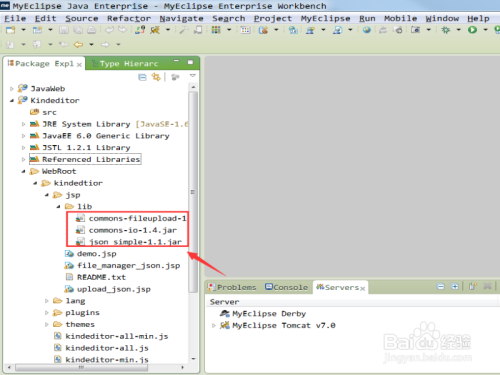500x375 pixels.
Task: Expand the JSTL 1.2.1 Library node
Action: 23,148
